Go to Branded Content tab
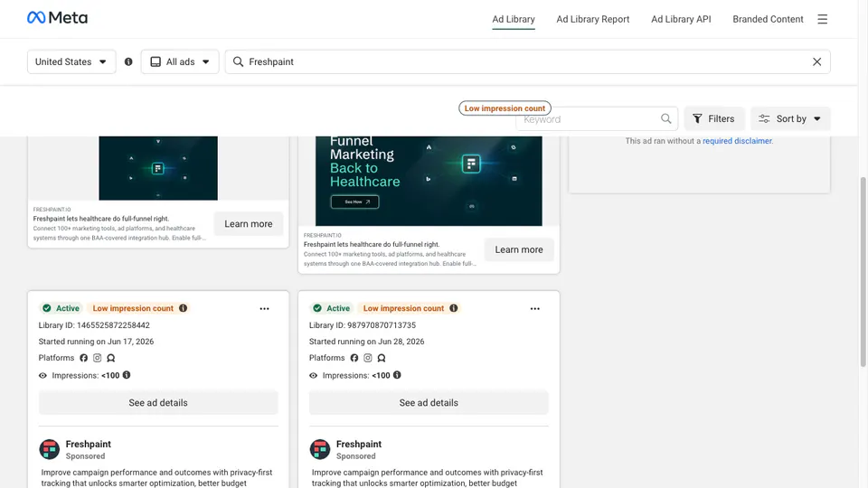 pos(768,19)
